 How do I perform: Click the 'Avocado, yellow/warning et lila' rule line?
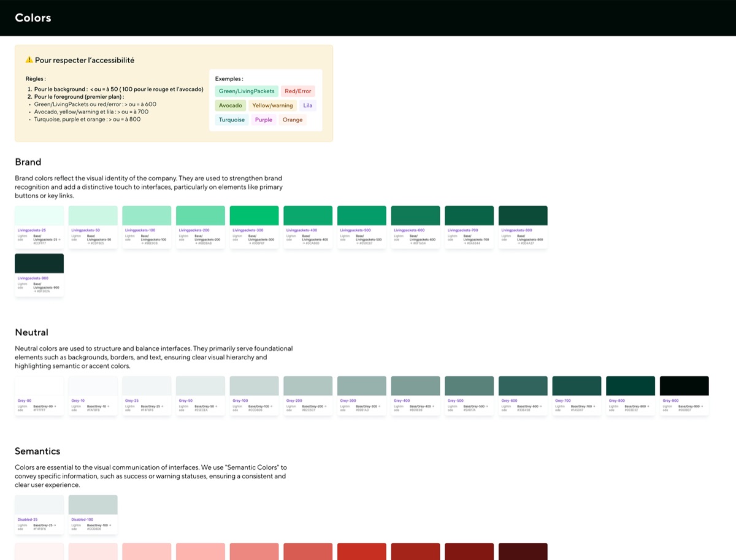(91, 112)
